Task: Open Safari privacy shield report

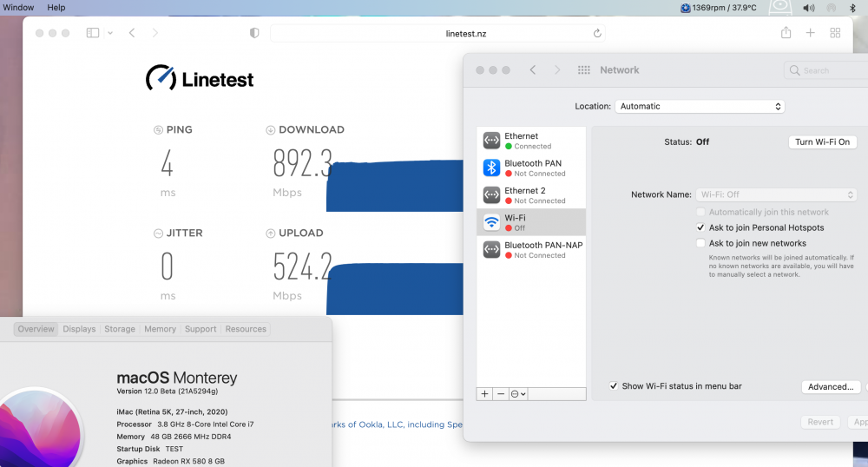Action: (254, 33)
